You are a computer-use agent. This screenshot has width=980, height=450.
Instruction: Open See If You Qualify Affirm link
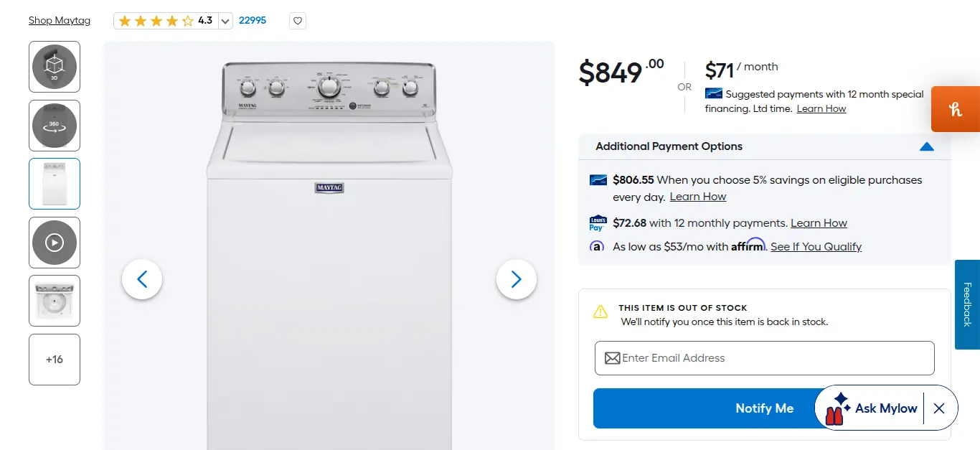pos(816,247)
